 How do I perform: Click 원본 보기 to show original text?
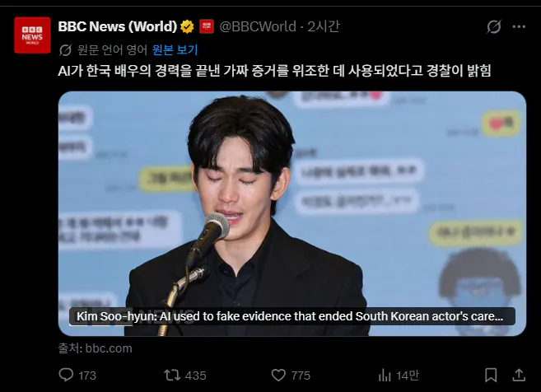[175, 50]
